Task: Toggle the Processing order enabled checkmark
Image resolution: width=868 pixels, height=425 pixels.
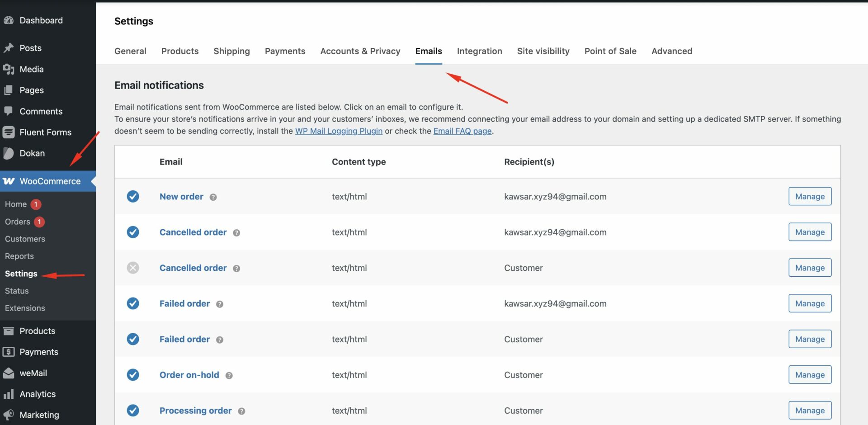Action: coord(133,410)
